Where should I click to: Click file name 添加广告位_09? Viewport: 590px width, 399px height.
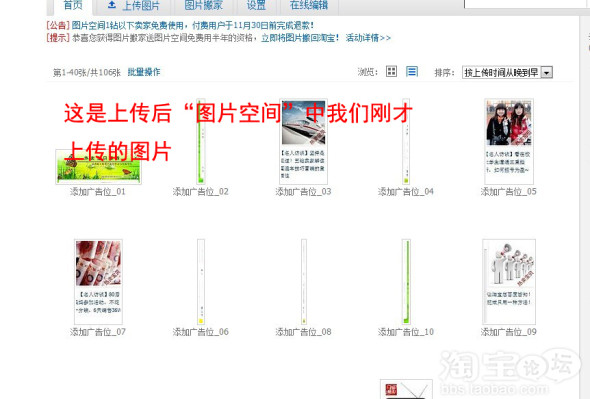coord(508,332)
